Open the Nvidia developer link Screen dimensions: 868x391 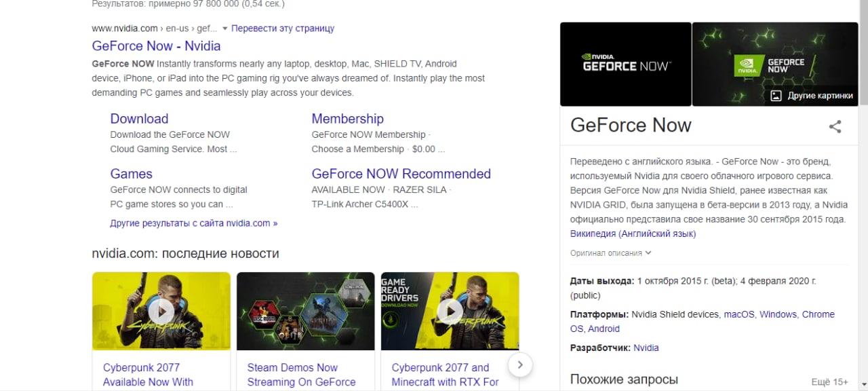(x=646, y=348)
